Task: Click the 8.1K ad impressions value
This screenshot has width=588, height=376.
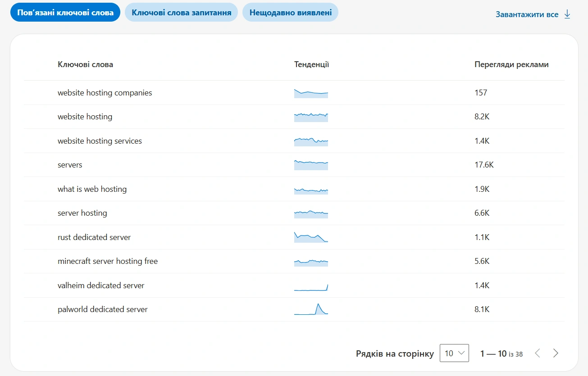Action: pyautogui.click(x=482, y=309)
